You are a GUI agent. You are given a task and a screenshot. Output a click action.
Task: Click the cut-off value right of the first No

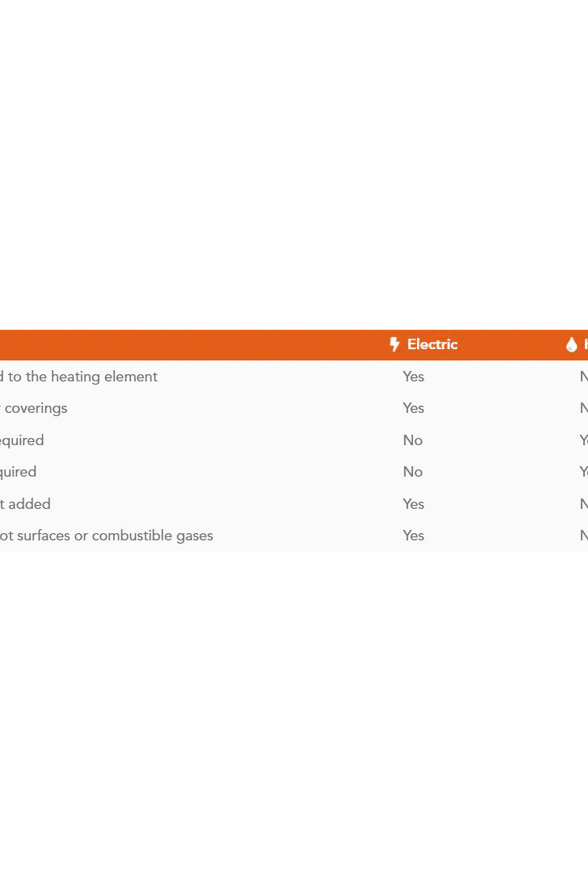point(584,440)
